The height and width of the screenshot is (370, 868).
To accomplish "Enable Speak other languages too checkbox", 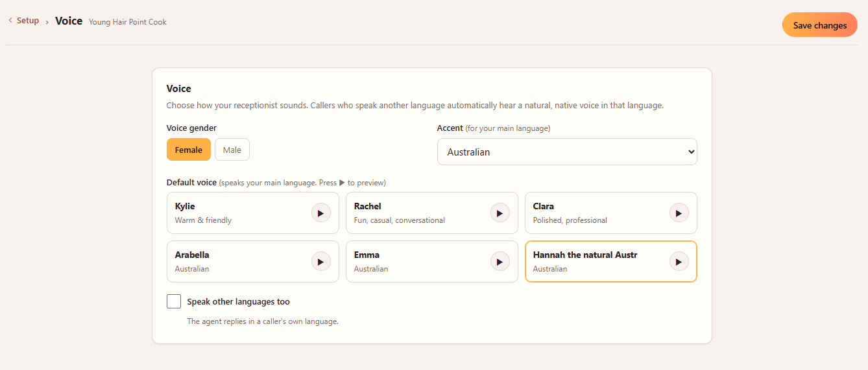I will (x=174, y=301).
